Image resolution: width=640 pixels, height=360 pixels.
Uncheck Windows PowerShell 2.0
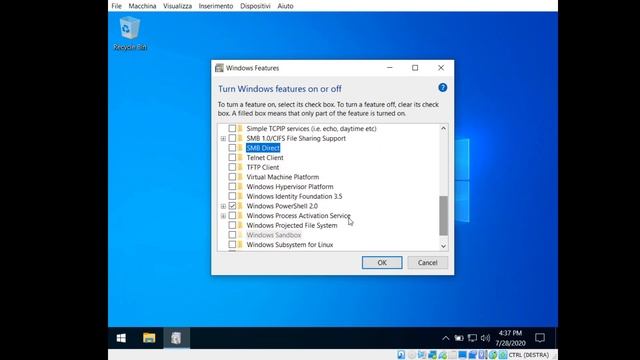click(232, 206)
